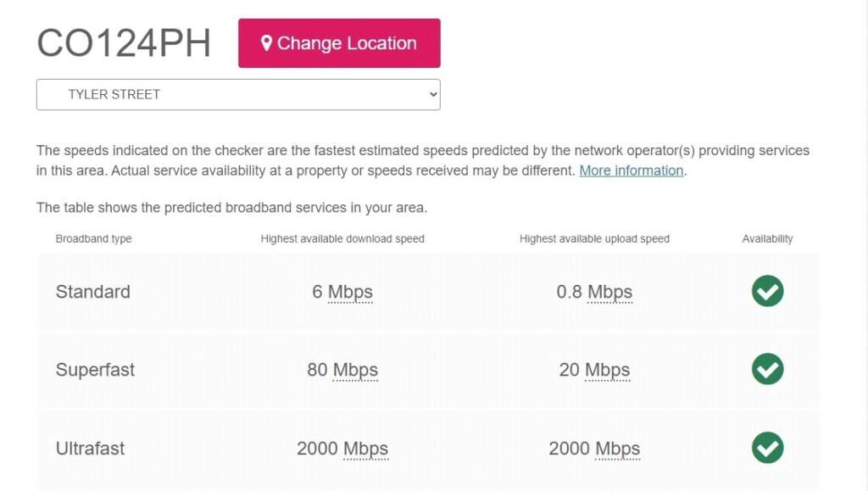This screenshot has width=868, height=491.
Task: Click the green availability checkmark for Superfast
Action: [x=767, y=369]
